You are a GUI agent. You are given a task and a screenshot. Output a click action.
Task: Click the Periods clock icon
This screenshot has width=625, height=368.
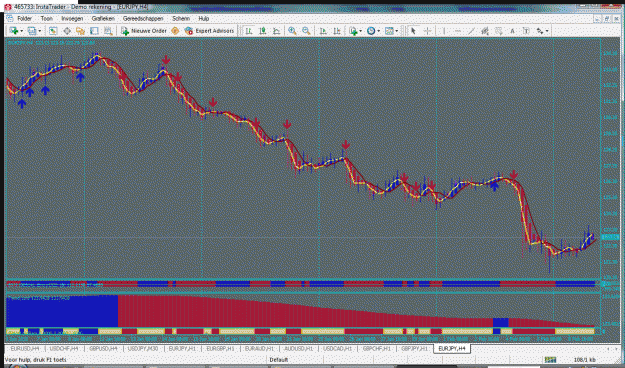371,31
